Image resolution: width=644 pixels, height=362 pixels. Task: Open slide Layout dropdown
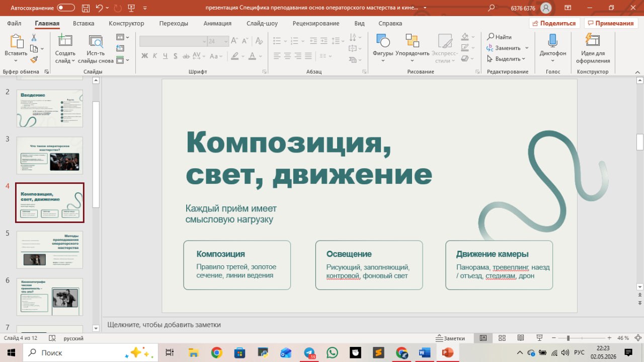pyautogui.click(x=122, y=37)
